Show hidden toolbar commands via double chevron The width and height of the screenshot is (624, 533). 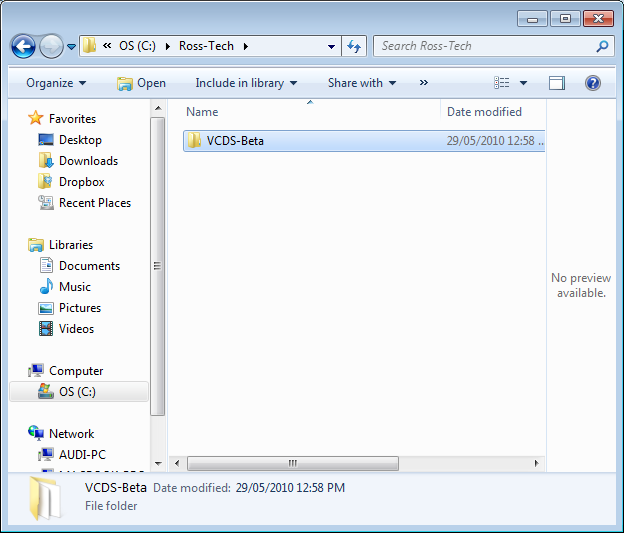(x=424, y=83)
